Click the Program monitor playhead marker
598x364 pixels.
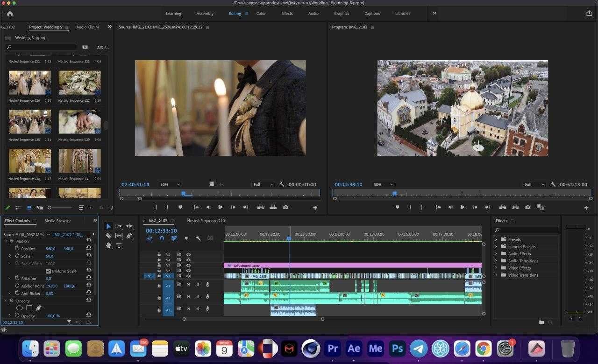click(x=395, y=193)
